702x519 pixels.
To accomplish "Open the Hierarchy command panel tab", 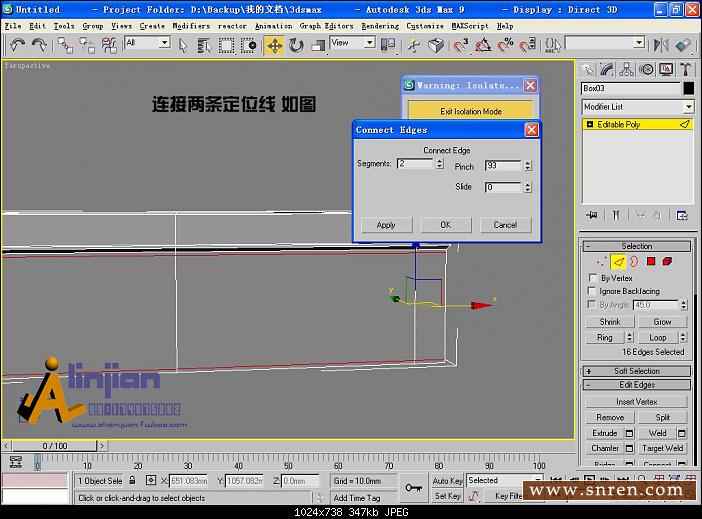I will (x=626, y=69).
